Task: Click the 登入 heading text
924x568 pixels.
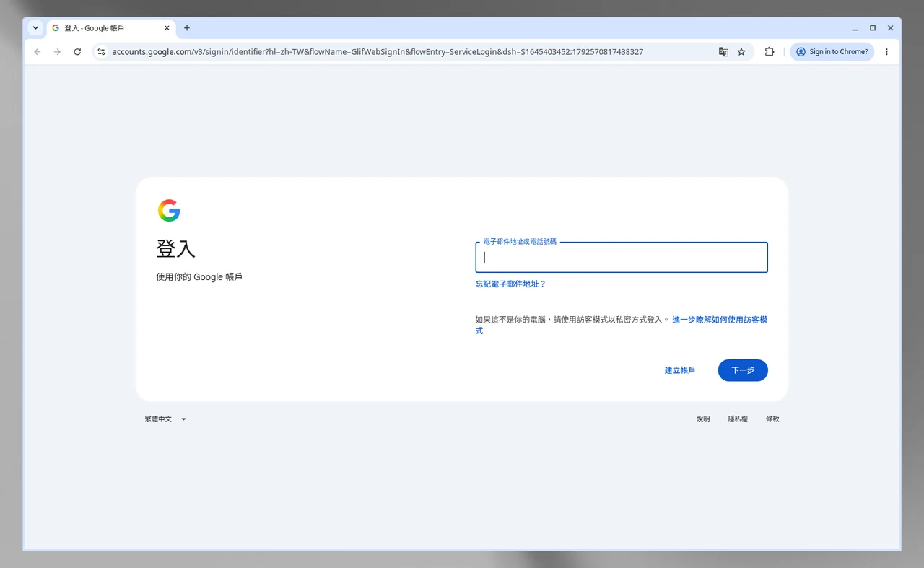Action: pyautogui.click(x=175, y=249)
